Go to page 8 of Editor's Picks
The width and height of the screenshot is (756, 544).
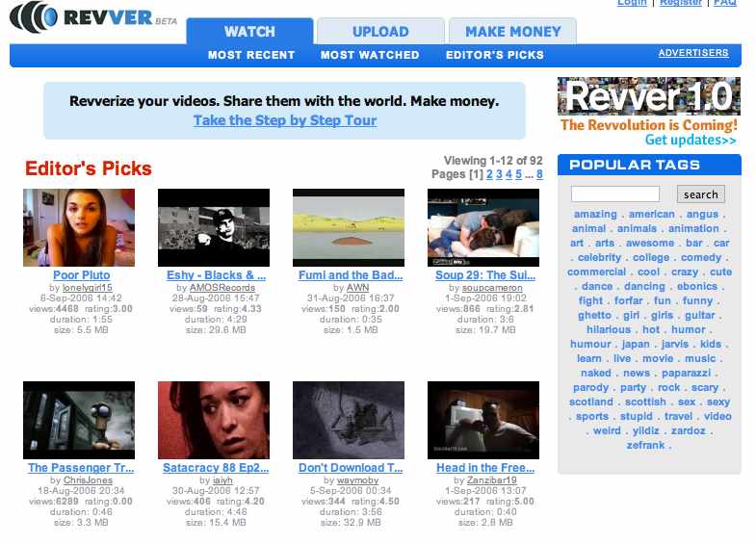539,174
